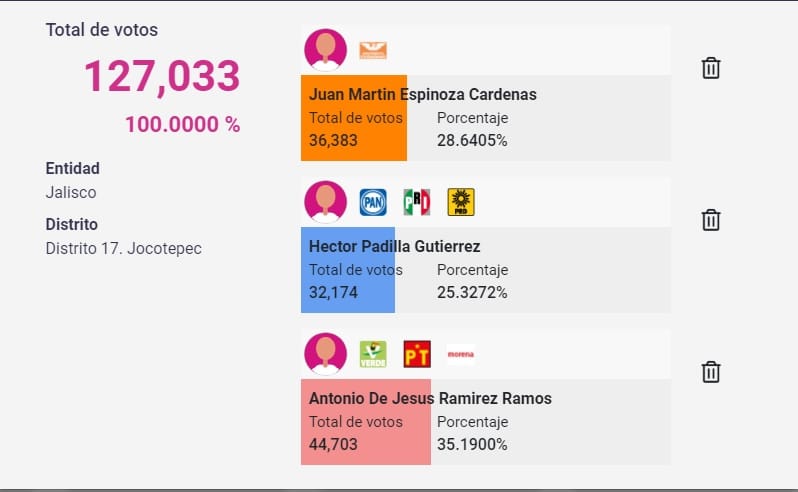The height and width of the screenshot is (492, 798).
Task: Click the total votes number 127,033
Action: 162,76
